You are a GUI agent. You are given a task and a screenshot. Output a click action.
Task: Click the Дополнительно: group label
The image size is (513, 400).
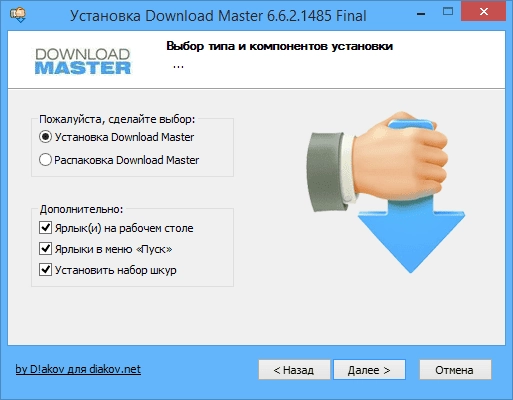(81, 209)
